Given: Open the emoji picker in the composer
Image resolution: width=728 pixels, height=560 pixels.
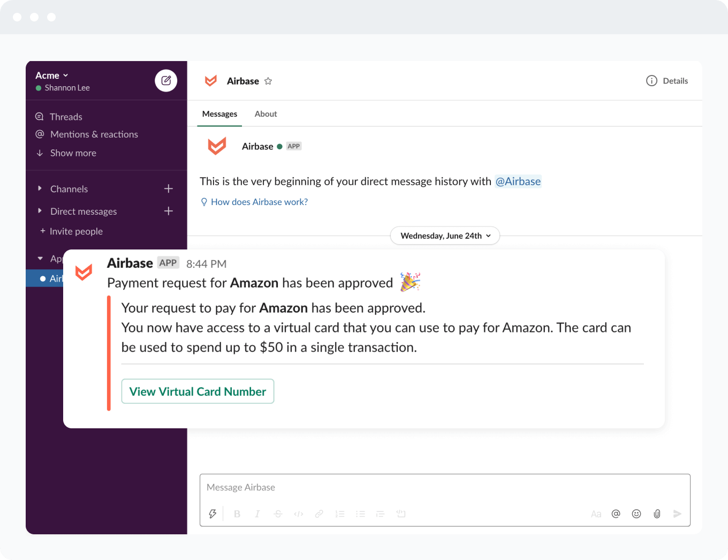Looking at the screenshot, I should pos(636,513).
